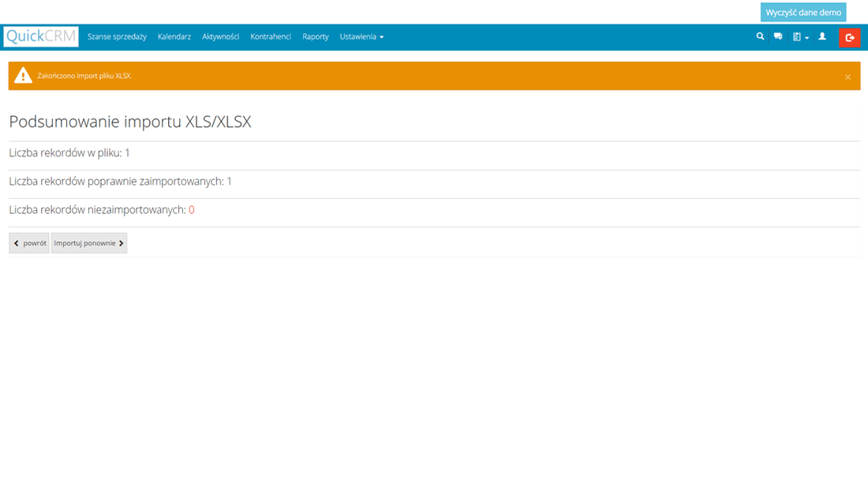Image resolution: width=868 pixels, height=495 pixels.
Task: Click the powrót button
Action: [x=28, y=243]
